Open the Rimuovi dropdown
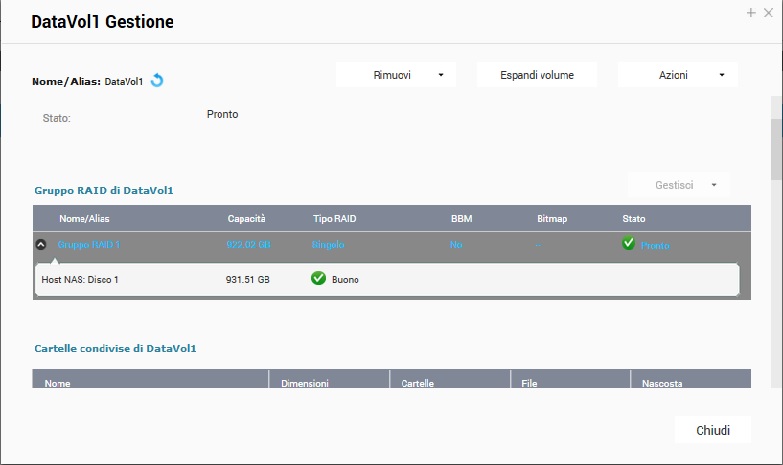The width and height of the screenshot is (783, 465). pyautogui.click(x=395, y=75)
